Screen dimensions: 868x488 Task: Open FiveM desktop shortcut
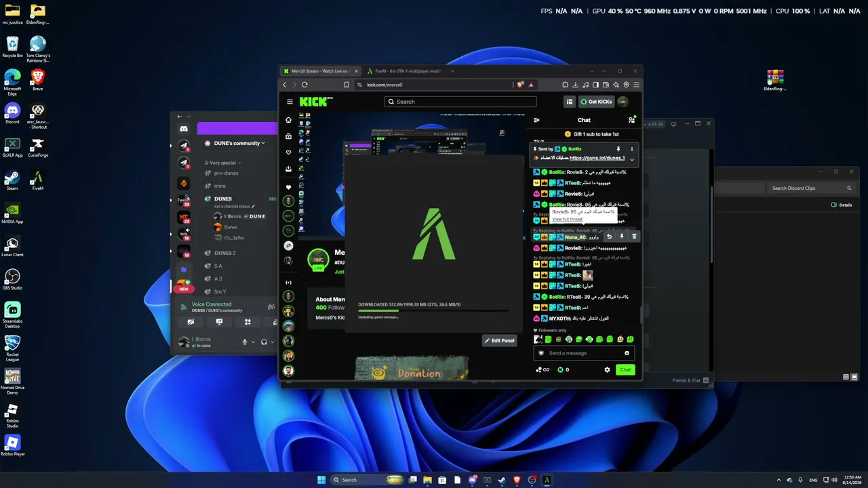[x=38, y=180]
